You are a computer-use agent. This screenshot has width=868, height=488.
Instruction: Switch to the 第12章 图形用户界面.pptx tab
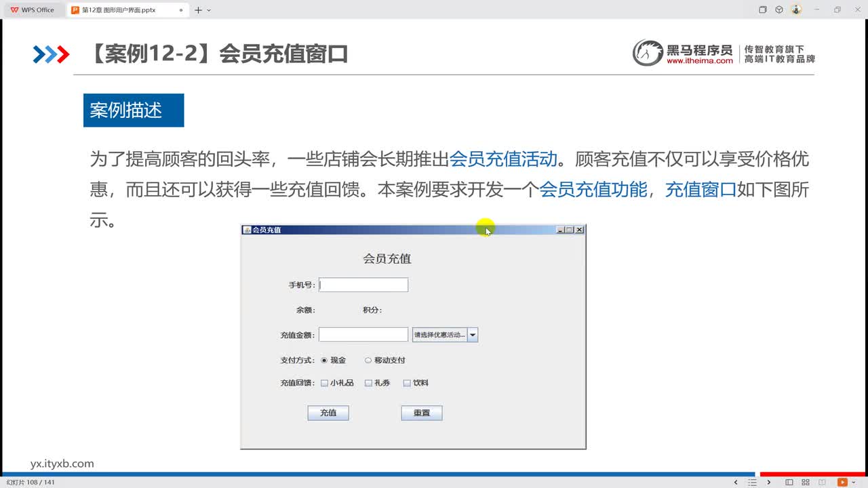tap(126, 9)
